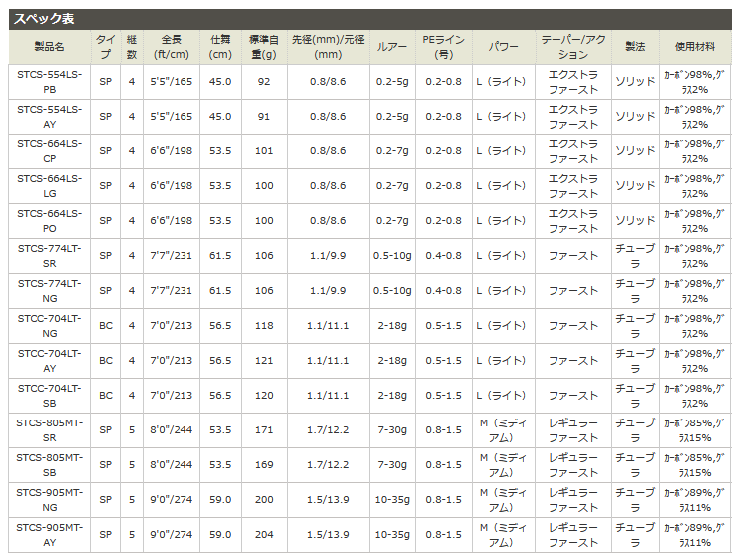This screenshot has width=741, height=560.
Task: Select the 製法 column header
Action: point(635,47)
